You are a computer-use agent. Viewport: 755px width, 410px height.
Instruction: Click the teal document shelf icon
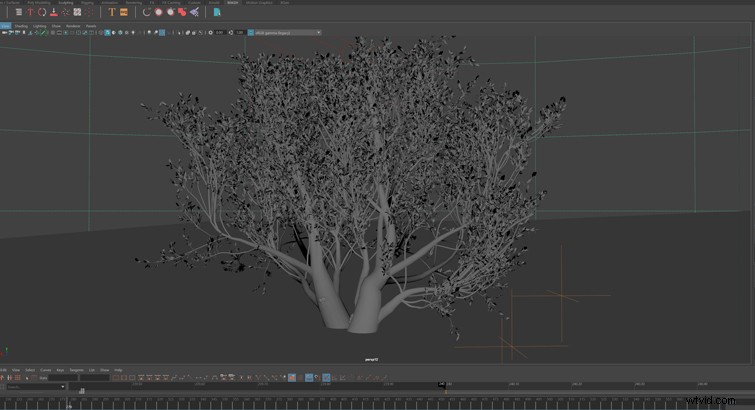217,12
